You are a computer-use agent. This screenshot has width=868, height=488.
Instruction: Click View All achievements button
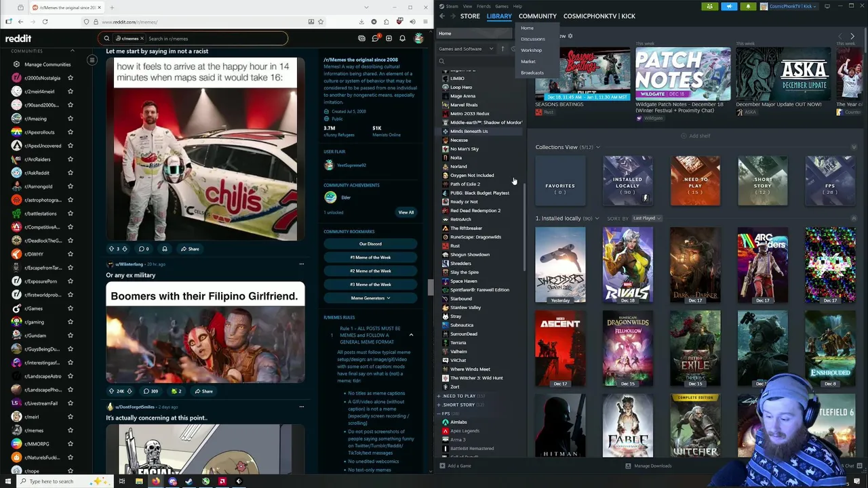click(x=406, y=212)
